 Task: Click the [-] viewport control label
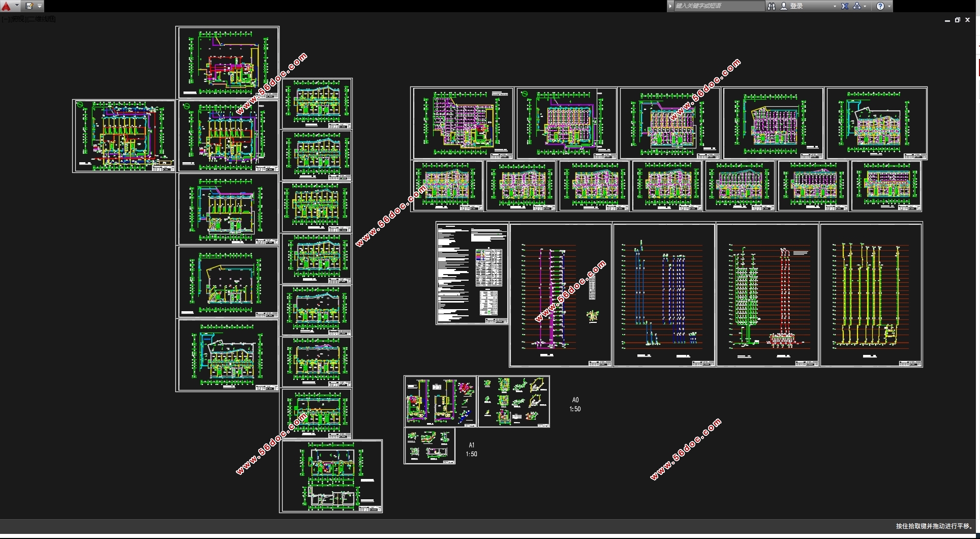pyautogui.click(x=5, y=19)
